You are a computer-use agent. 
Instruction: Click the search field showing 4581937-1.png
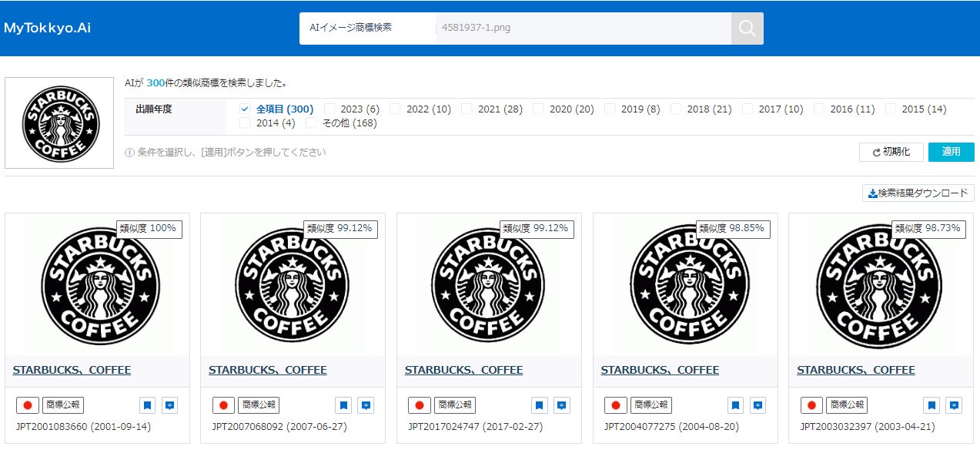584,29
